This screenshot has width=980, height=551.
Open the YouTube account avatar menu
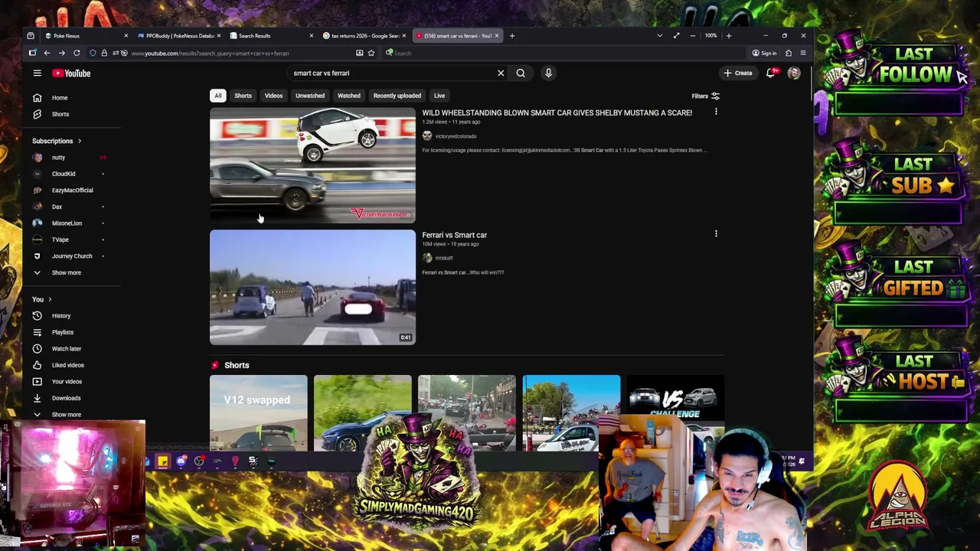794,73
